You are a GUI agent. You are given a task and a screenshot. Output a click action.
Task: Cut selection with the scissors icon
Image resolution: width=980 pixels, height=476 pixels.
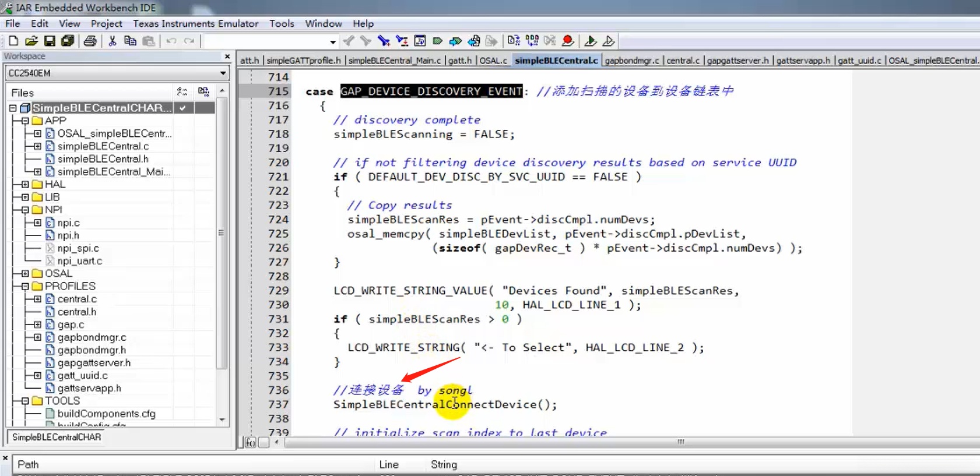(113, 41)
